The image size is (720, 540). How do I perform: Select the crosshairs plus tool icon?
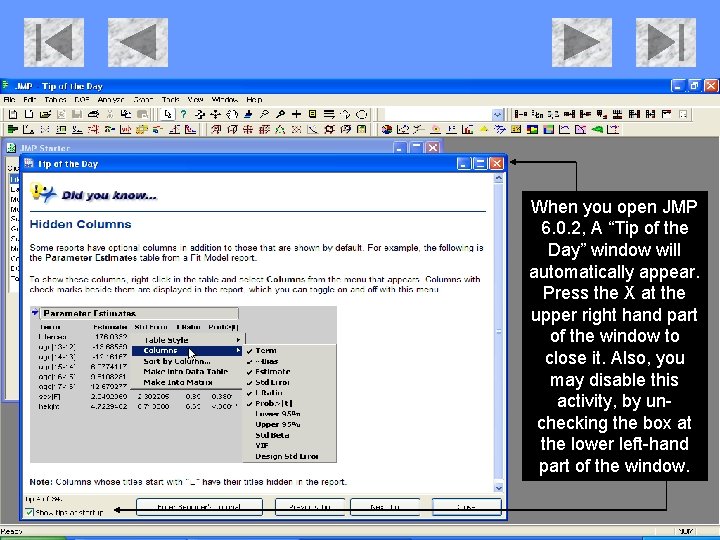pyautogui.click(x=297, y=114)
